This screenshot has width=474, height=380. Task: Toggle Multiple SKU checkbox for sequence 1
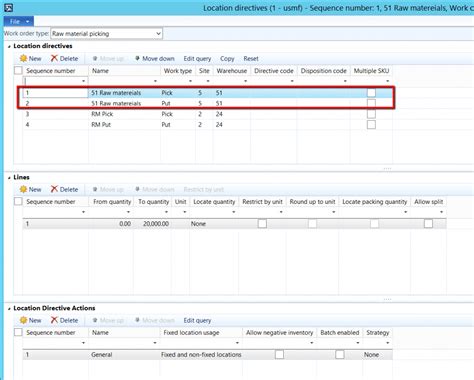coord(371,93)
